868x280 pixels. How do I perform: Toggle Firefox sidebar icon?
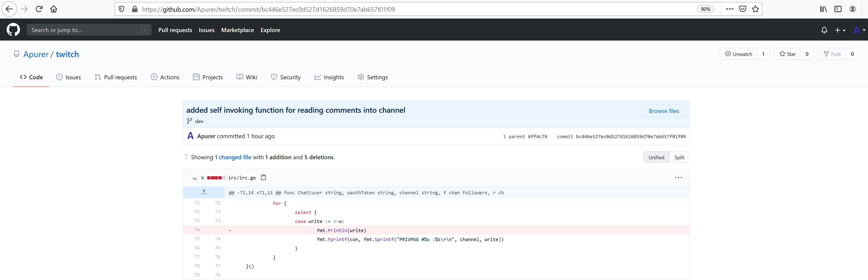tap(838, 9)
